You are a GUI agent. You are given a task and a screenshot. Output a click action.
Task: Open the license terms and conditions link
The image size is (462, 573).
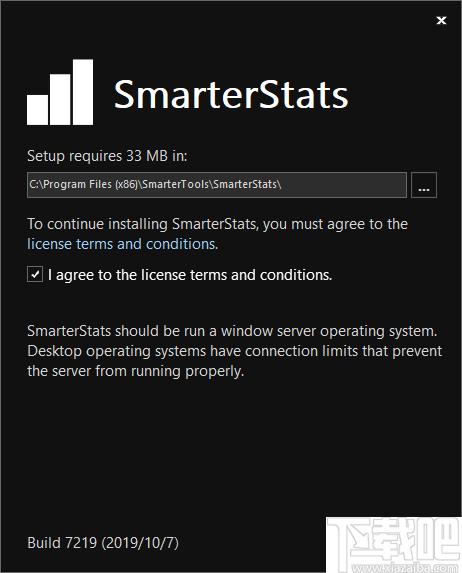point(122,244)
